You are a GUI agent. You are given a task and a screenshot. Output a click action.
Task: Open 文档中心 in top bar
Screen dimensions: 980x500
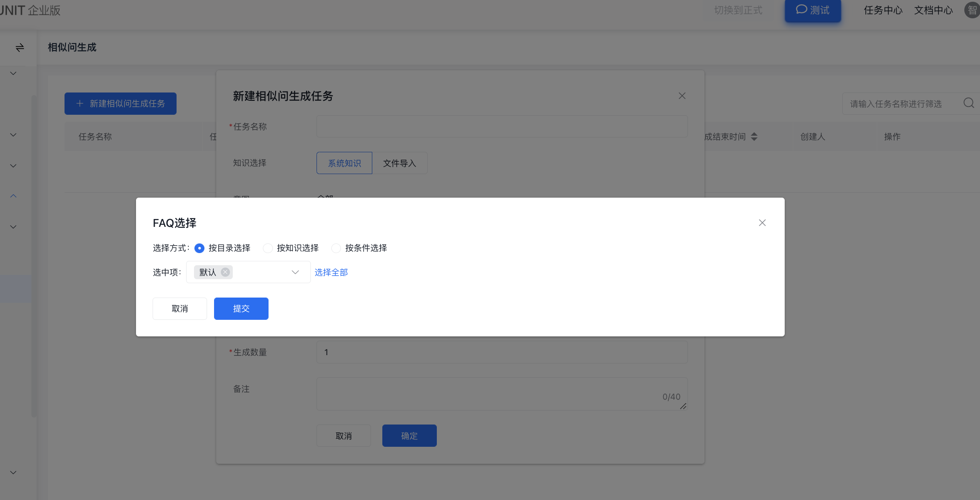(933, 10)
